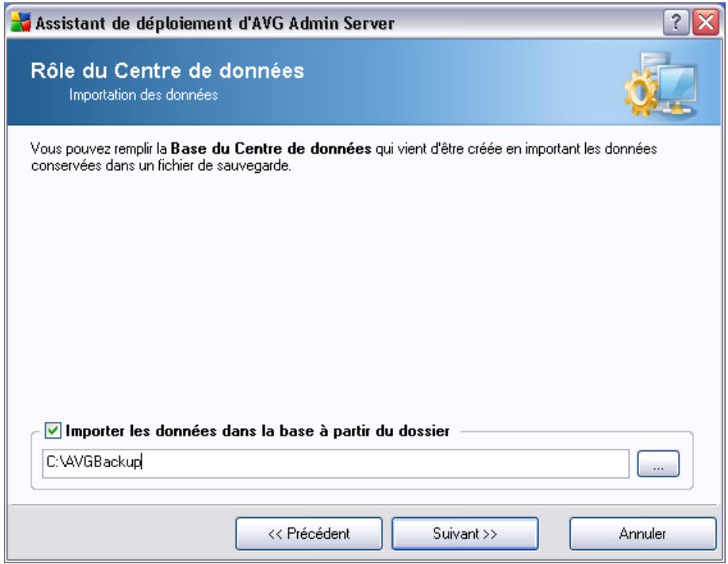Go back with '<< Précédent' button
The height and width of the screenshot is (564, 728).
point(309,533)
